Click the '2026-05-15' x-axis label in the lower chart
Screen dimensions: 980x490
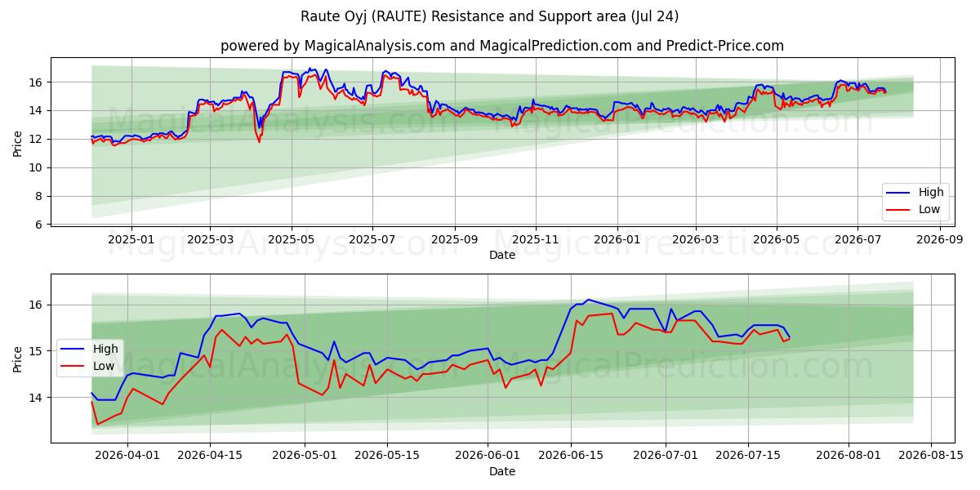[387, 457]
